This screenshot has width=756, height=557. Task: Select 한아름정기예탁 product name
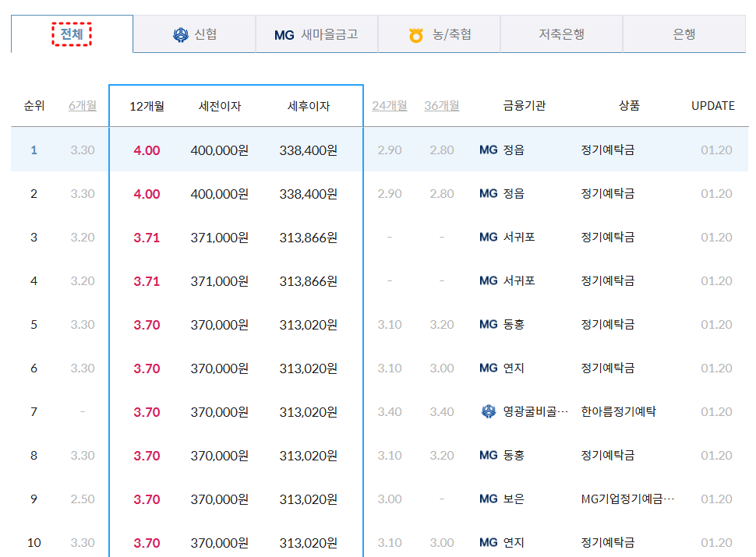coord(619,411)
